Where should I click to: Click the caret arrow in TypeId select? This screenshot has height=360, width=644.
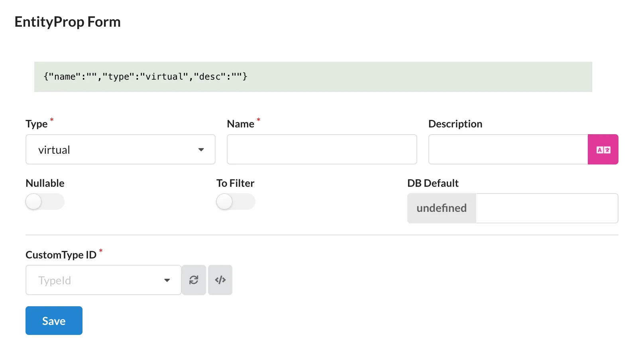pos(167,280)
